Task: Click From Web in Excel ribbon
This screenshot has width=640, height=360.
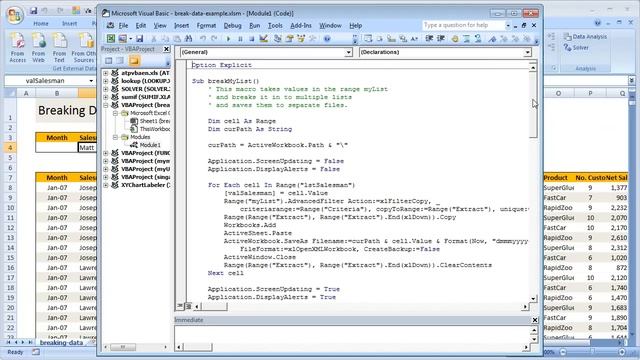Action: coord(38,48)
